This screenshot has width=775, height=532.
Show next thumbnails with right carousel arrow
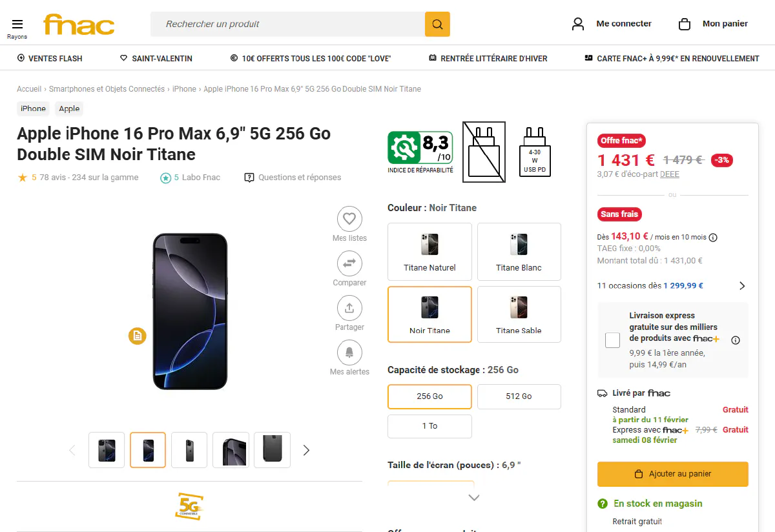coord(306,450)
